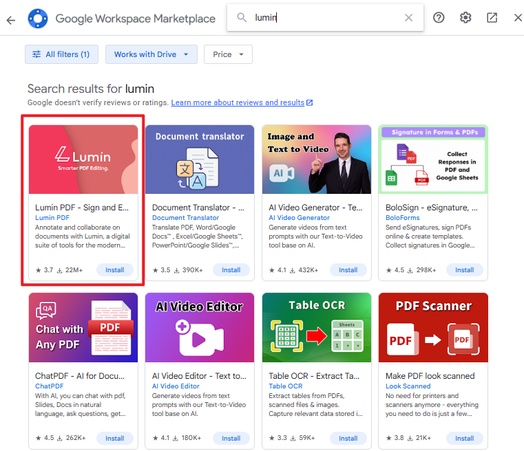
Task: Open the BoloForms developer link
Action: pyautogui.click(x=402, y=217)
